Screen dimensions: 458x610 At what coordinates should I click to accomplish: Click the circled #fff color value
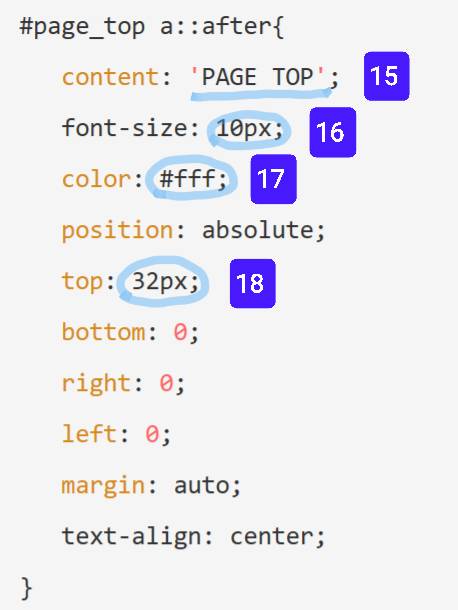[x=193, y=179]
